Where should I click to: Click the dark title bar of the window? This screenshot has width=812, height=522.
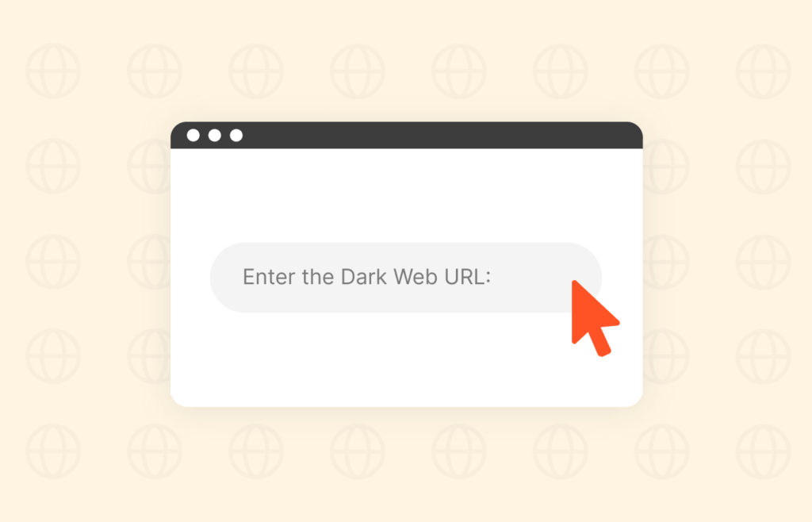407,135
